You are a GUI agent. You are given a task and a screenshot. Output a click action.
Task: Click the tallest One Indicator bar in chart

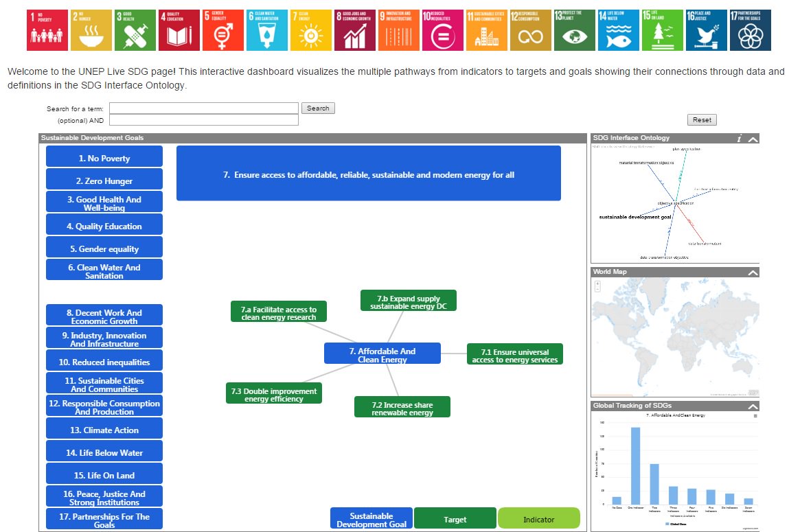[636, 465]
